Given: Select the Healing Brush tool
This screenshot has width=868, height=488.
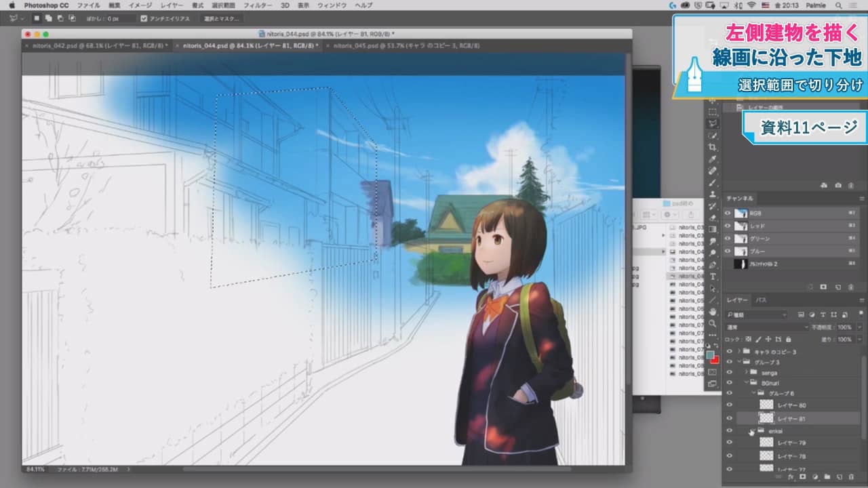Looking at the screenshot, I should (713, 169).
